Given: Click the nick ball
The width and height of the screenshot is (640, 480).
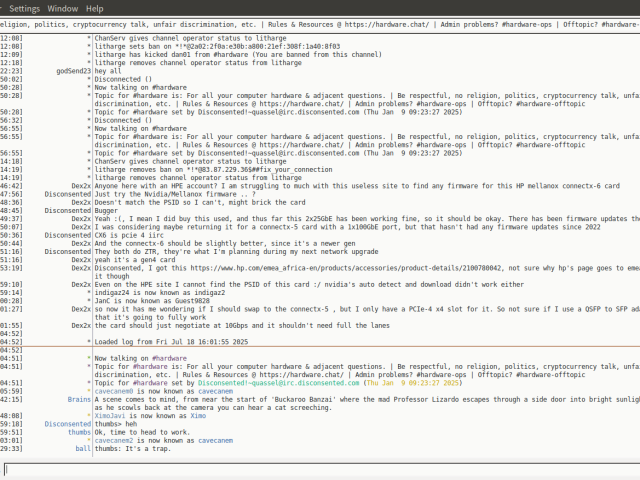Looking at the screenshot, I should tap(83, 448).
